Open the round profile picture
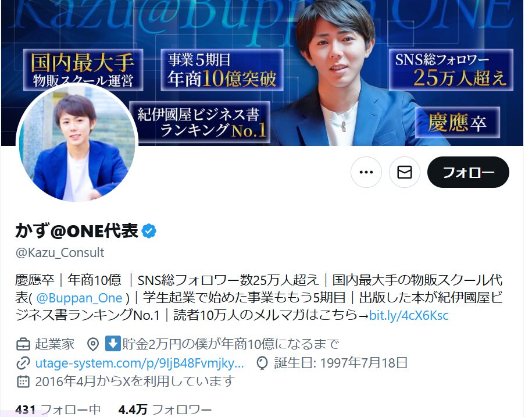This screenshot has height=417, width=532. point(77,143)
